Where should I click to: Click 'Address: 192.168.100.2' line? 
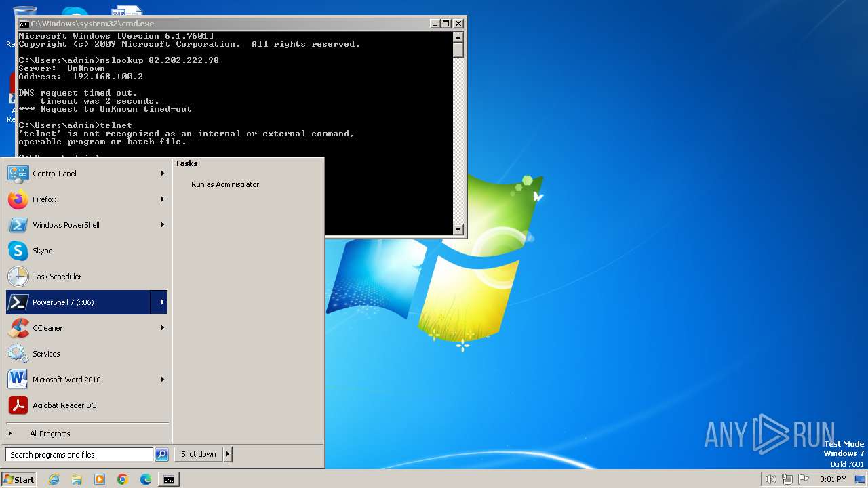81,77
